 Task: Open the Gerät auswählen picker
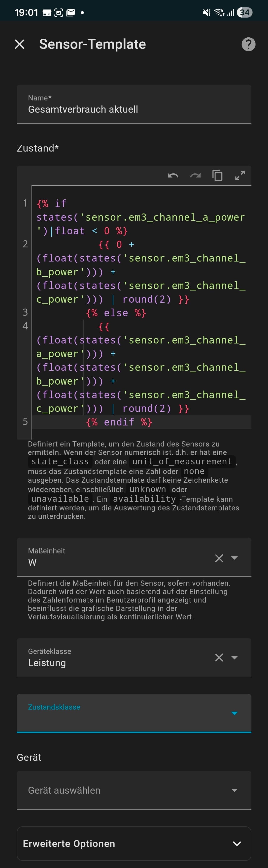coord(134,790)
